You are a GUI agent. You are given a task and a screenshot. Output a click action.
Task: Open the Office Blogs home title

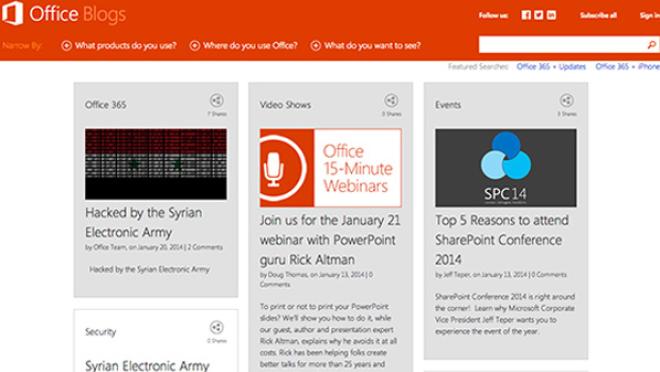coord(78,14)
